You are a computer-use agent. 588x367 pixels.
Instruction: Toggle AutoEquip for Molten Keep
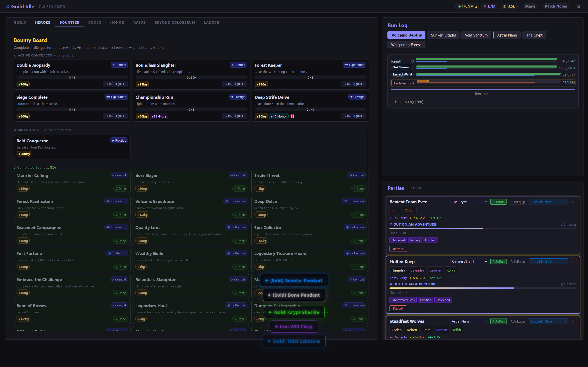coord(518,262)
